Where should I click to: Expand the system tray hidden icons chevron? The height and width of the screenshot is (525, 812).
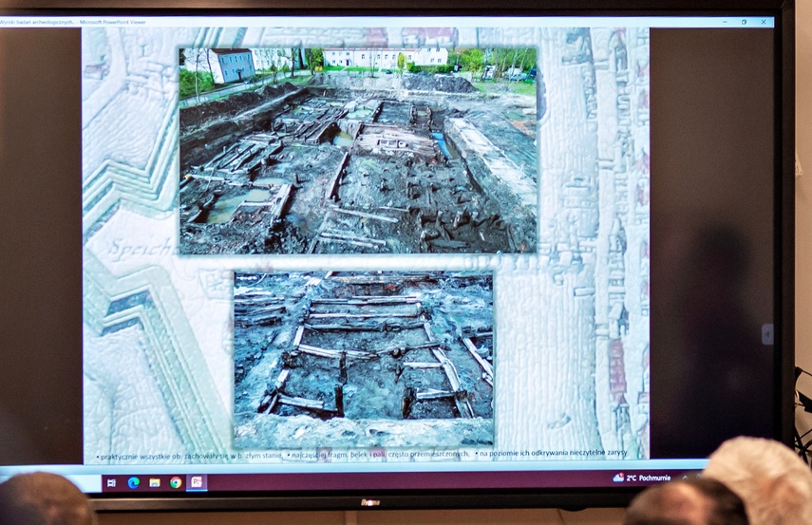[x=685, y=477]
